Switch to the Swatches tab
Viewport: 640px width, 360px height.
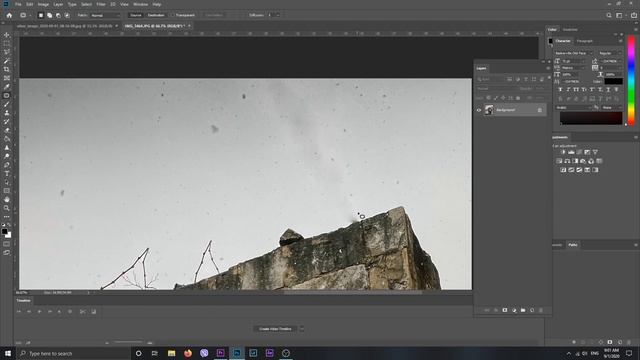point(570,29)
